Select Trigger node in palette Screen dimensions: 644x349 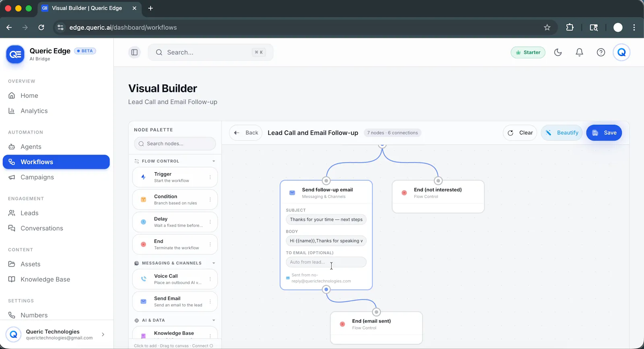coord(175,177)
